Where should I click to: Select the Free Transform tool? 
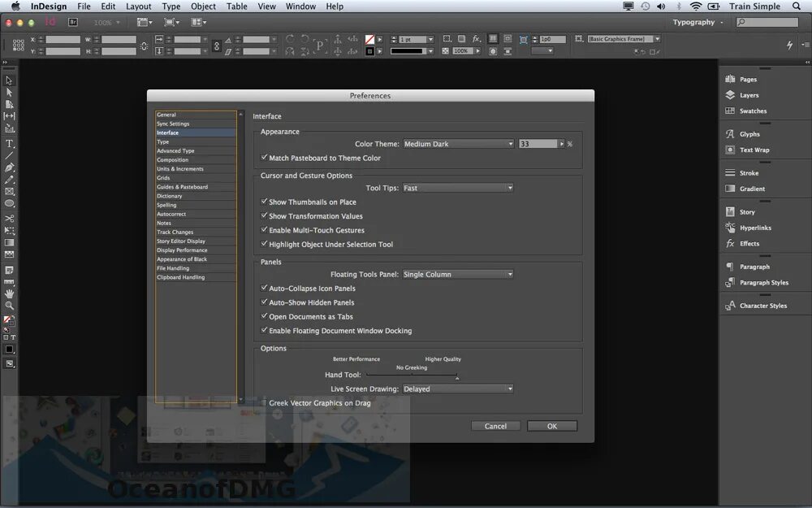point(9,230)
